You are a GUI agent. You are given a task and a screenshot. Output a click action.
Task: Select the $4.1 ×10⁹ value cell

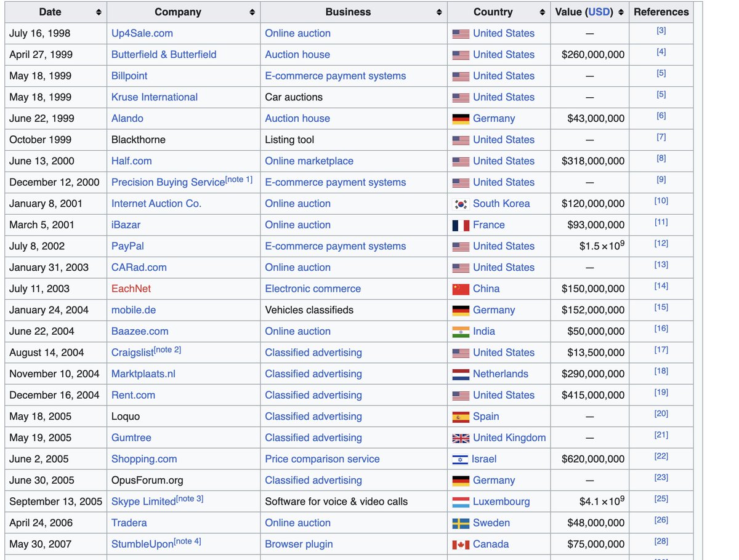(x=602, y=502)
